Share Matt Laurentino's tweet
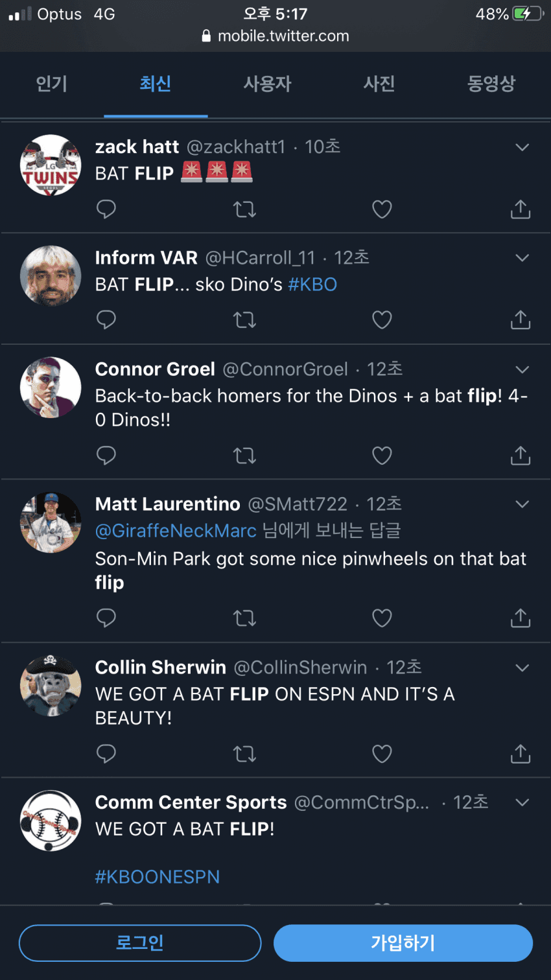 520,618
